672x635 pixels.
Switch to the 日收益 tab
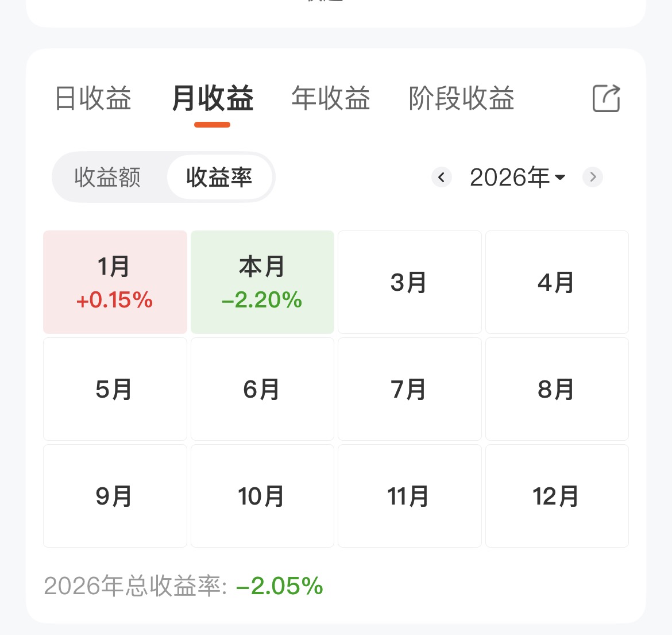point(93,98)
